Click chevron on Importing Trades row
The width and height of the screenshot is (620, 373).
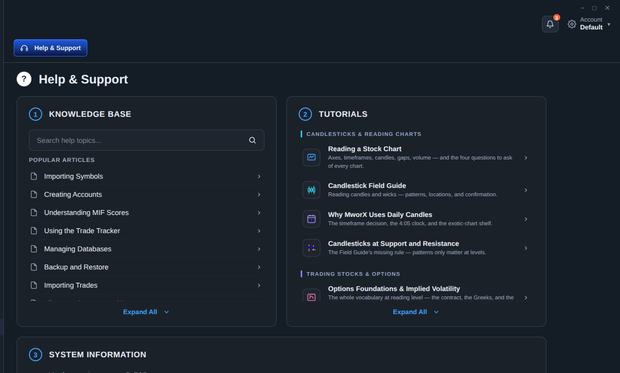click(x=259, y=286)
